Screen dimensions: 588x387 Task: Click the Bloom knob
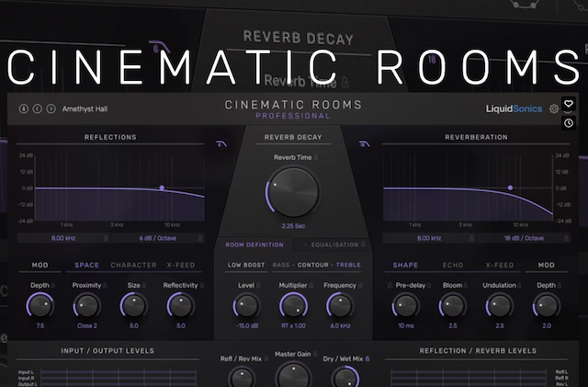pos(453,305)
